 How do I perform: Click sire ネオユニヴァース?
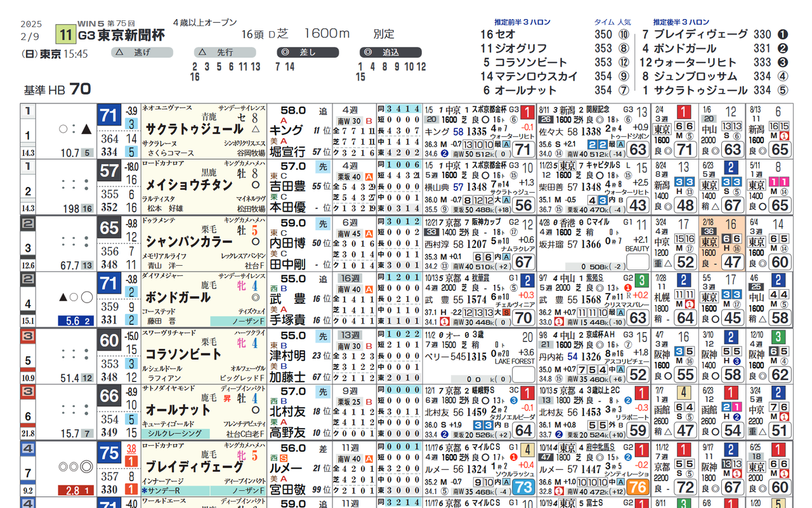166,108
